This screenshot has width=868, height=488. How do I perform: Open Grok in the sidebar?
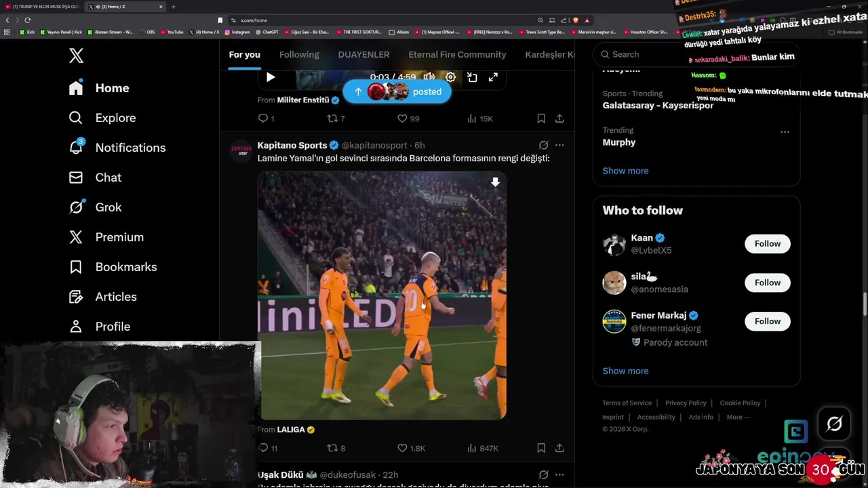click(x=95, y=207)
